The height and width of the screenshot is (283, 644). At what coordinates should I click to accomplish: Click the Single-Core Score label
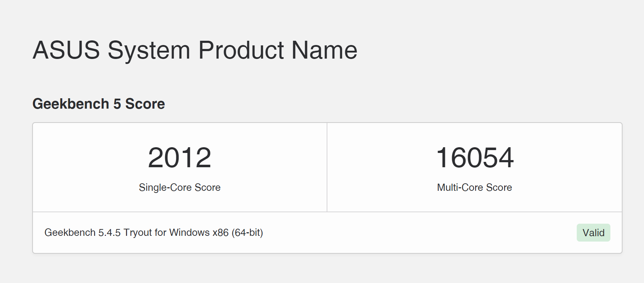point(180,187)
